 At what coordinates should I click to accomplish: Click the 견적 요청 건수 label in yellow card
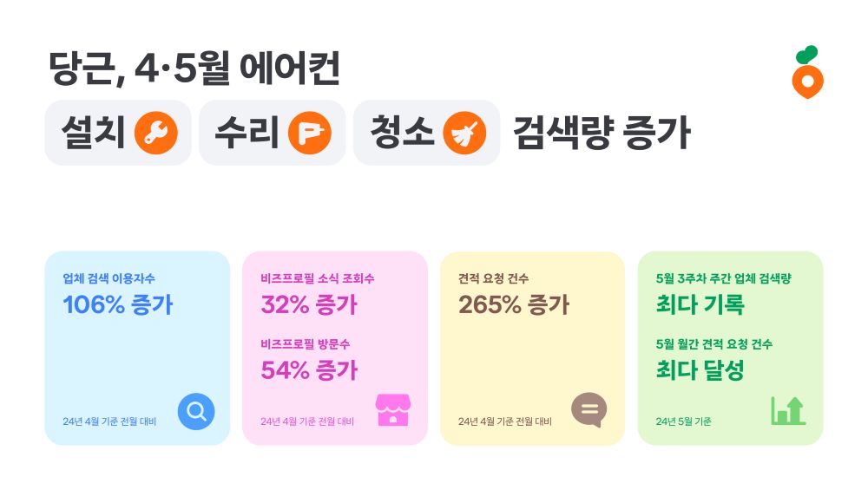coord(494,278)
